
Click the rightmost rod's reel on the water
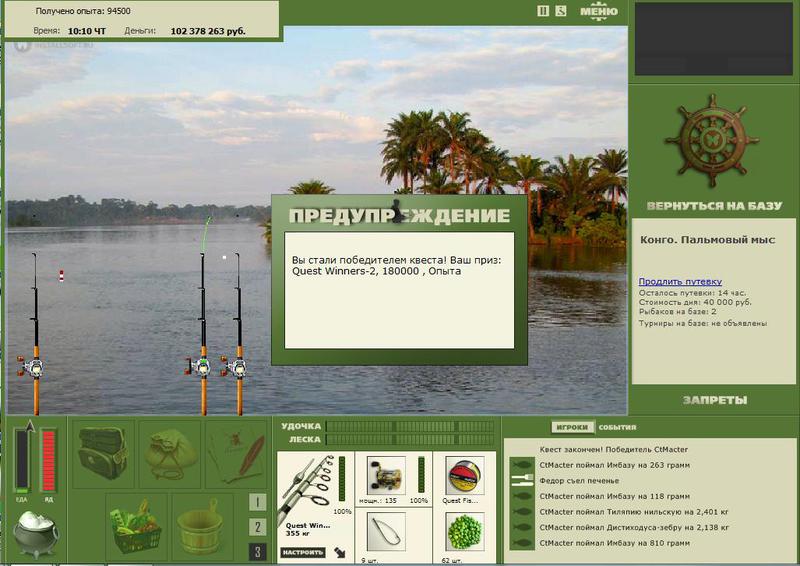point(236,366)
